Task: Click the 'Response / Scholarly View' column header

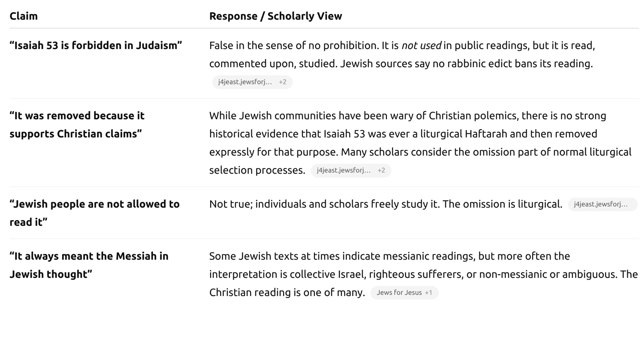Action: [x=275, y=16]
